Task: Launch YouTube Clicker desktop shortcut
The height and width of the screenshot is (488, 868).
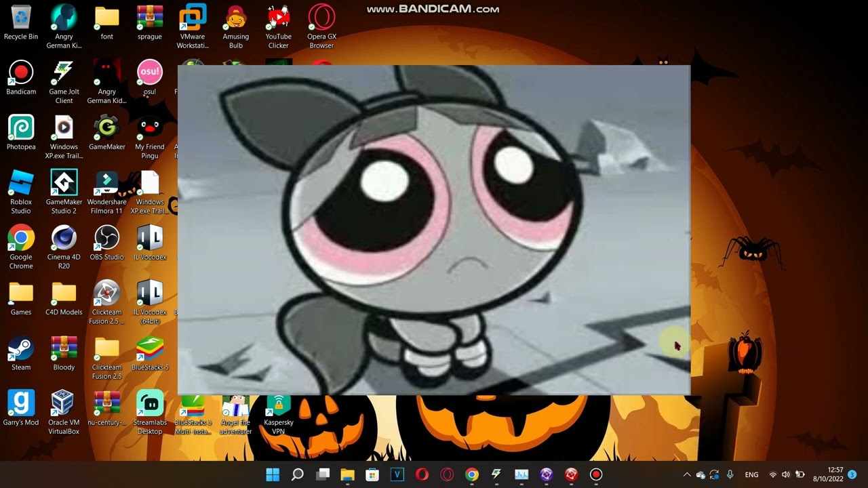Action: pos(279,27)
